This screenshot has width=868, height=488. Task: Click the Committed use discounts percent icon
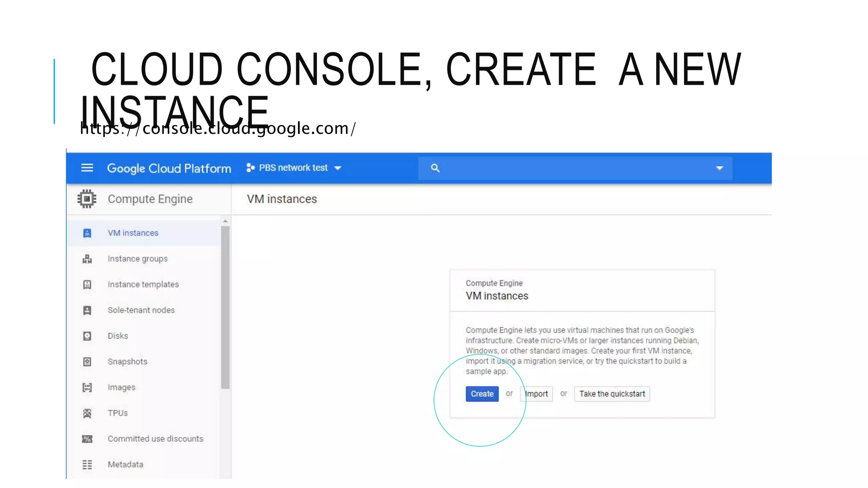pyautogui.click(x=87, y=439)
